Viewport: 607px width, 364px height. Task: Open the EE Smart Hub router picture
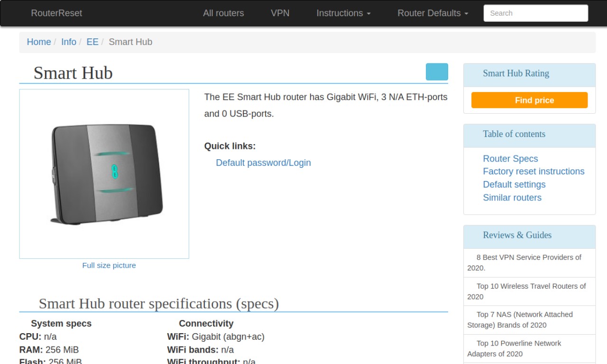[104, 174]
